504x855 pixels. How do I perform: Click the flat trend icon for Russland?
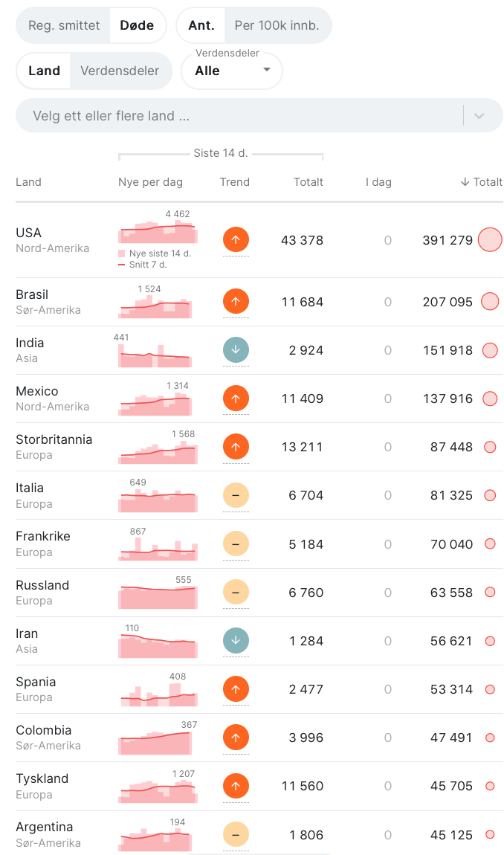click(236, 592)
